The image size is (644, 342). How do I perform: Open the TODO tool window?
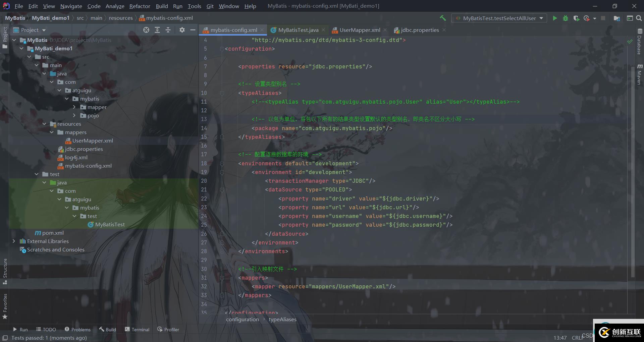46,330
